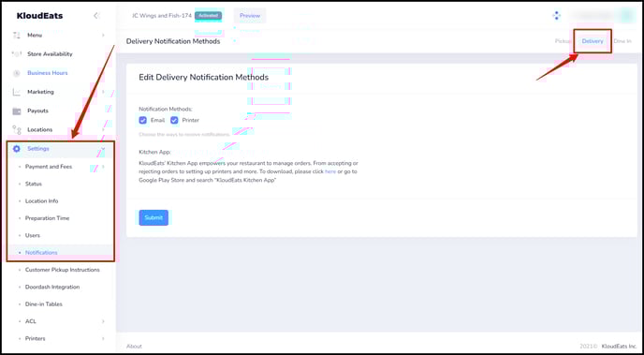Expand the ACL submenu arrow
This screenshot has width=644, height=355.
click(x=103, y=321)
